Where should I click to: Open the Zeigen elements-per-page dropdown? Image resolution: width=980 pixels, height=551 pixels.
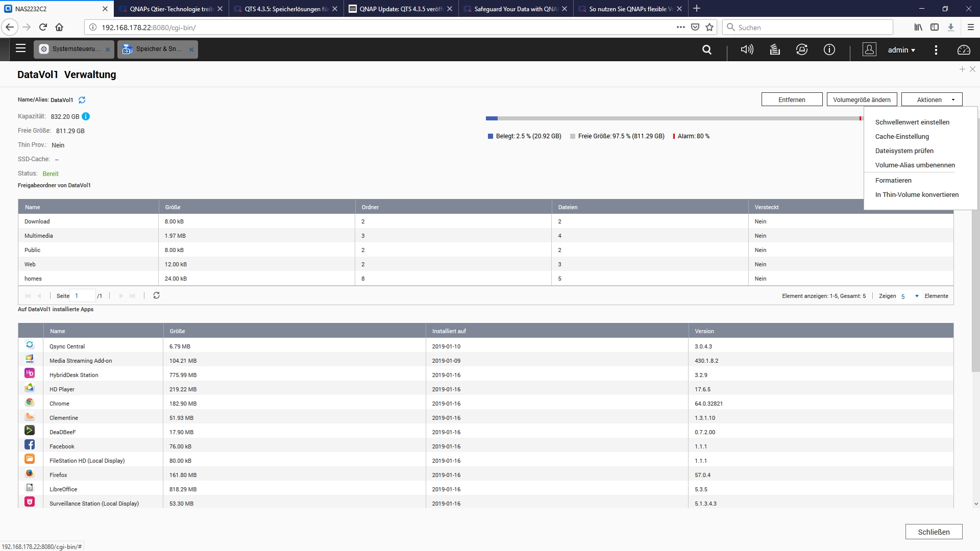pyautogui.click(x=910, y=296)
